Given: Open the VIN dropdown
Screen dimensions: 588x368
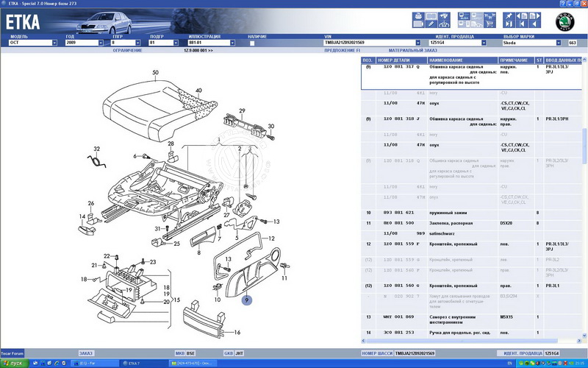Looking at the screenshot, I should pyautogui.click(x=417, y=43).
